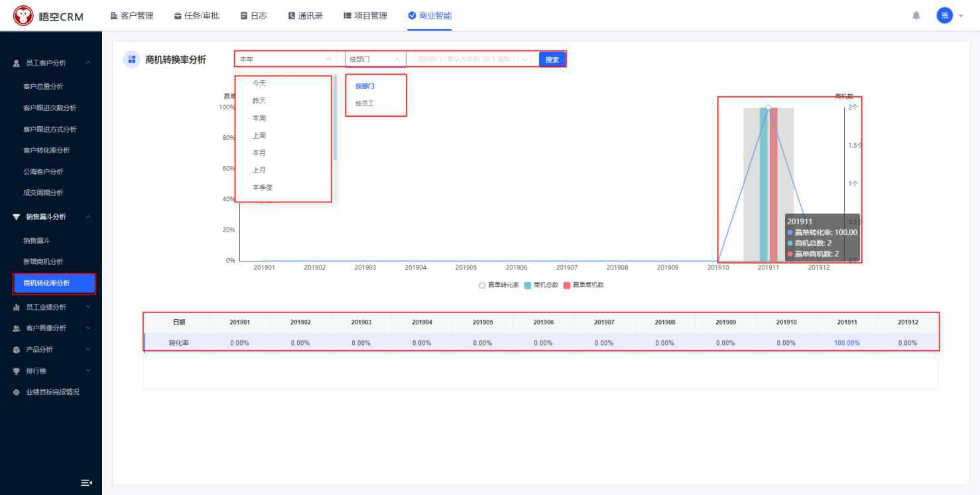The width and height of the screenshot is (980, 495).
Task: Click the red 赢单商机数 bar at 201911
Action: tap(774, 184)
